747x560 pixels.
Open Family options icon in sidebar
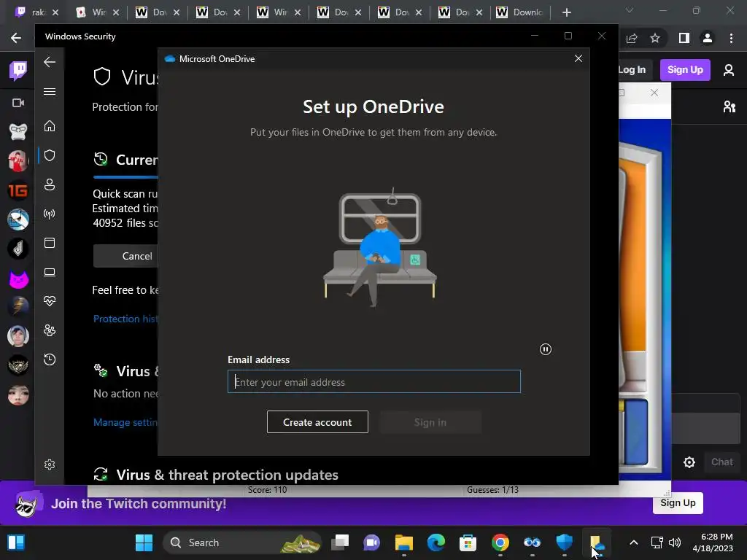click(50, 330)
